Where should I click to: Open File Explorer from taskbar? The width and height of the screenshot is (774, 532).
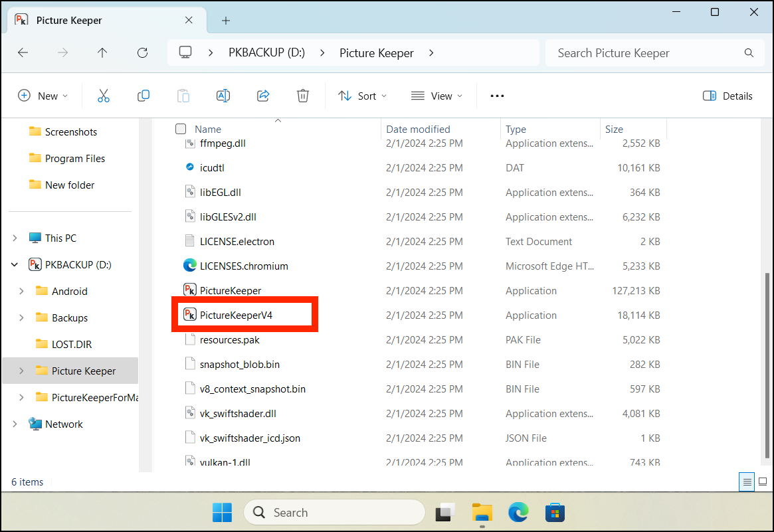click(x=482, y=512)
